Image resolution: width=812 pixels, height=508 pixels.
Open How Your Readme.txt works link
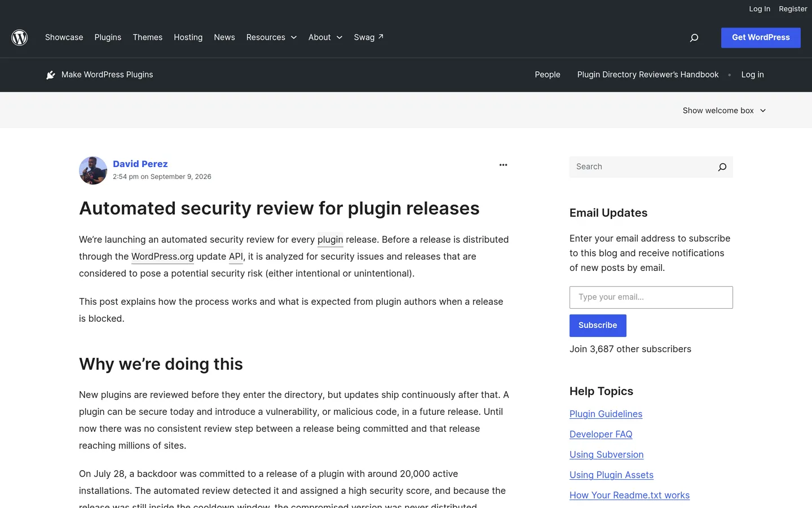click(x=629, y=495)
